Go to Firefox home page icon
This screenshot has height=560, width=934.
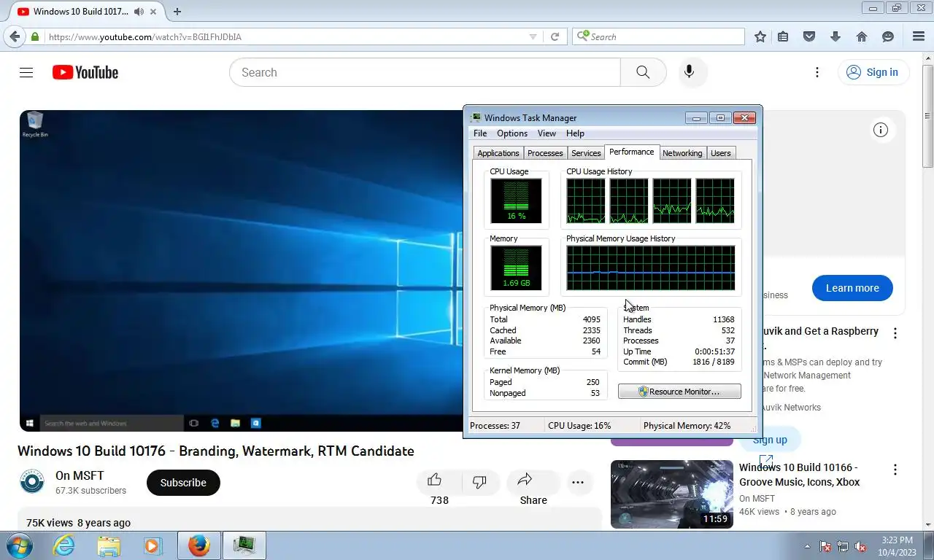pyautogui.click(x=862, y=36)
